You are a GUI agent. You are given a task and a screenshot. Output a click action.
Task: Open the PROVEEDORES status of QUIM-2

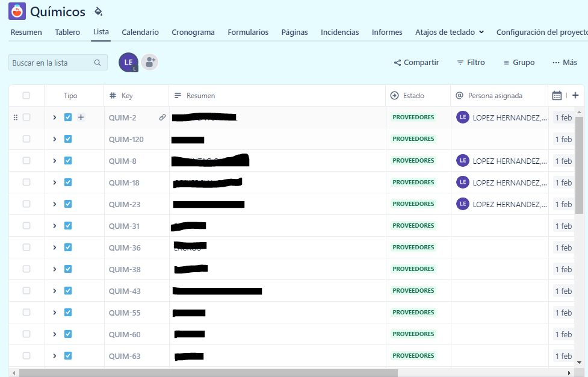pyautogui.click(x=413, y=117)
